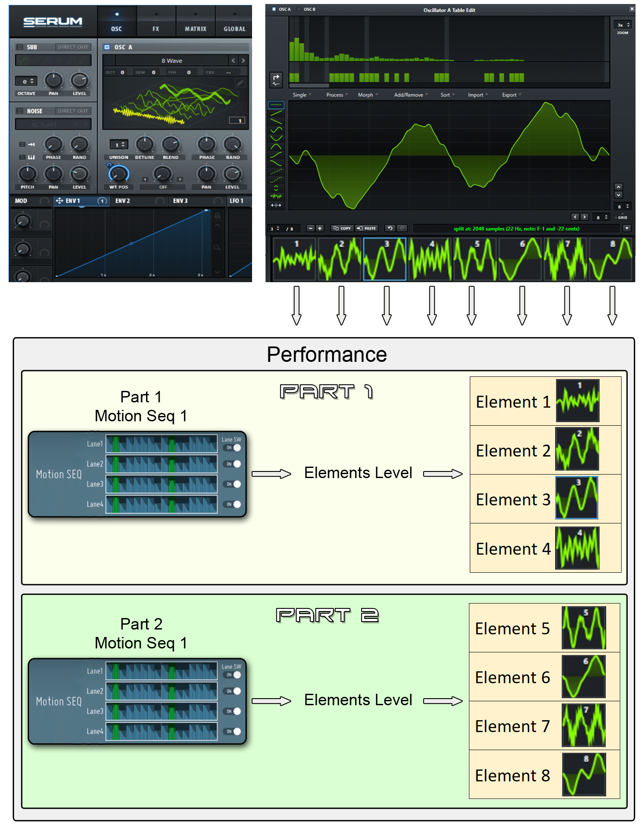The width and height of the screenshot is (644, 832).
Task: Switch to the OSC tab
Action: click(117, 22)
